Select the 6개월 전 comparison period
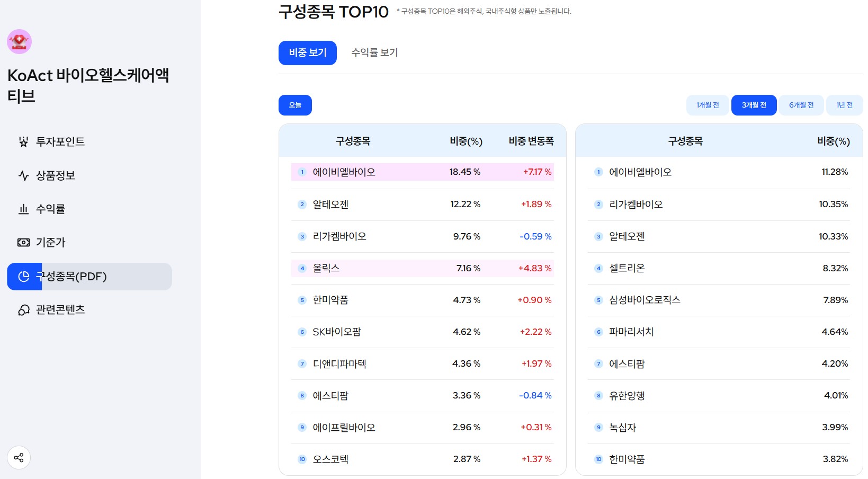The width and height of the screenshot is (868, 479). (x=801, y=105)
